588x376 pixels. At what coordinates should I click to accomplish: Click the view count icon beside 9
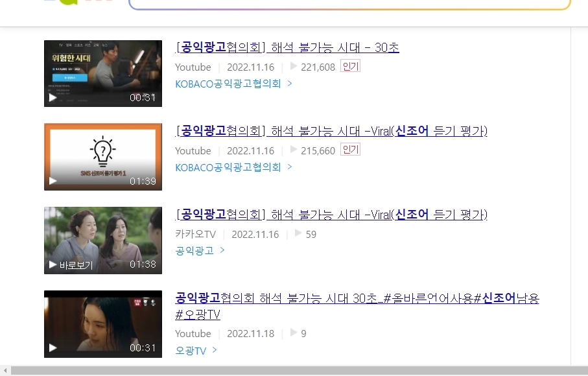coord(294,333)
